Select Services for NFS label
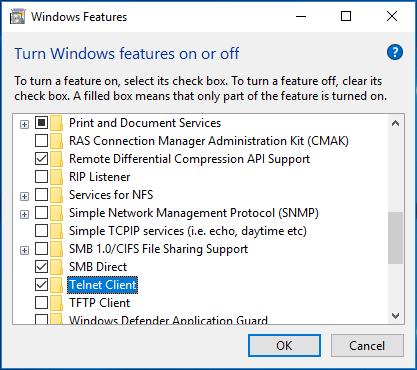Screen dimensions: 417x370 [111, 195]
